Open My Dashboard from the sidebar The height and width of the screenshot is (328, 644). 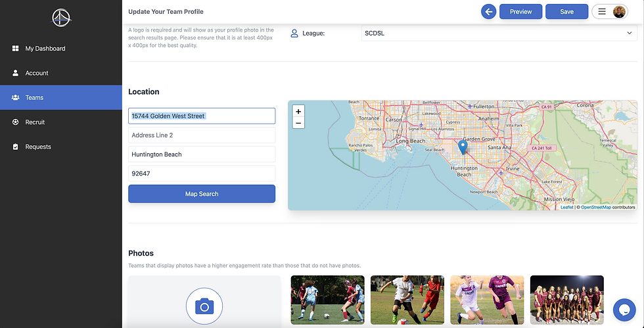60,49
